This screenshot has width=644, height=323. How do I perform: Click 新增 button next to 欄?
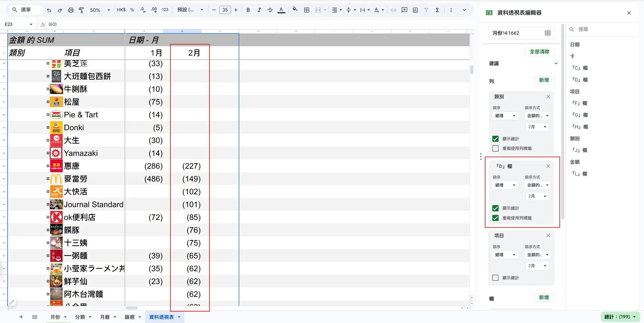click(x=544, y=298)
